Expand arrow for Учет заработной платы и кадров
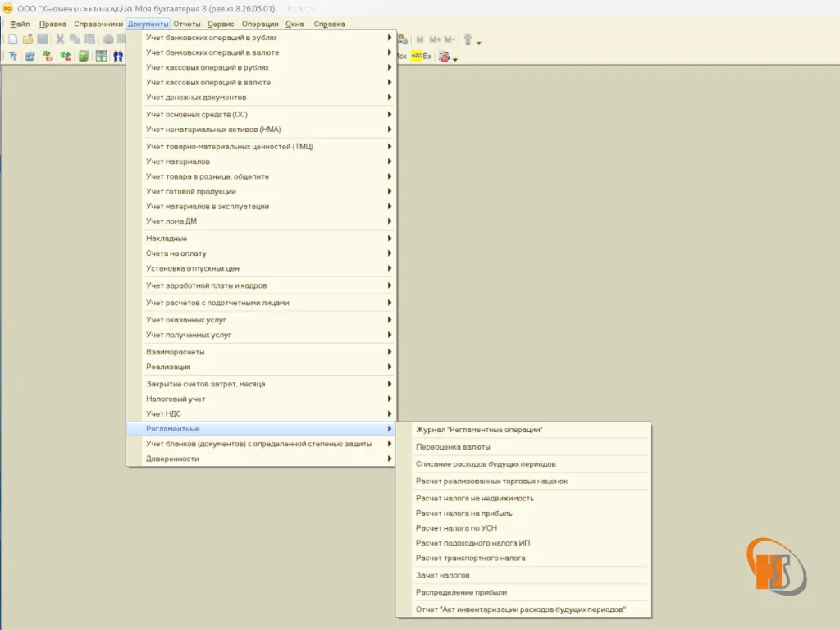Image resolution: width=840 pixels, height=630 pixels. click(390, 285)
